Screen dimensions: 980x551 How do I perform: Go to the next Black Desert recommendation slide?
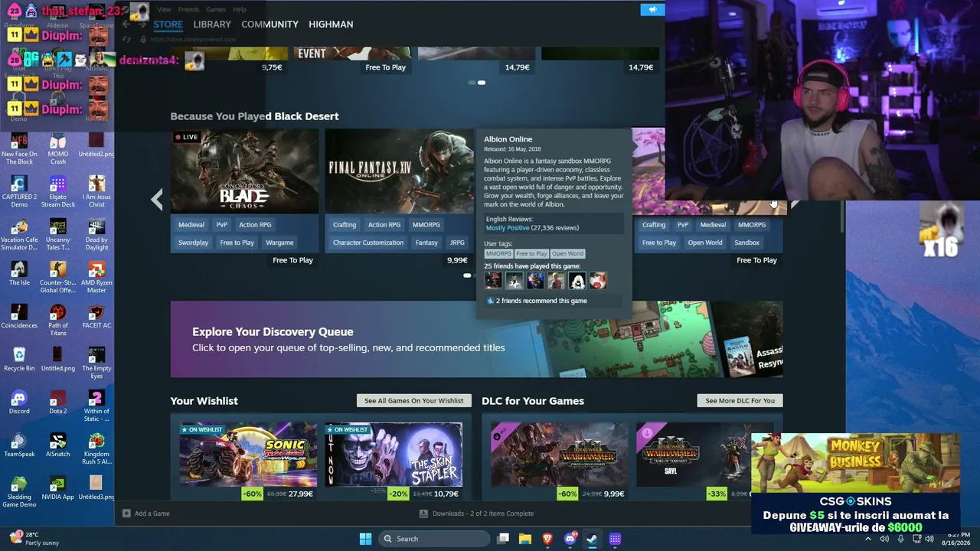[794, 204]
